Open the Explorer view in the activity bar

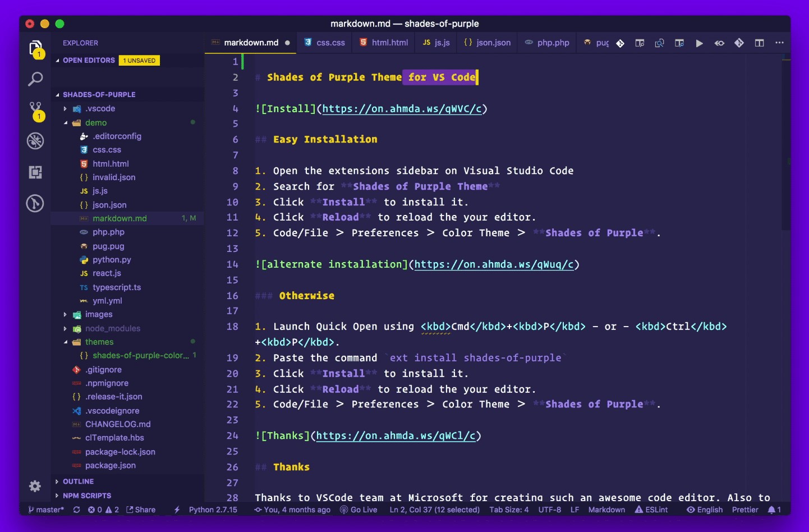point(35,49)
